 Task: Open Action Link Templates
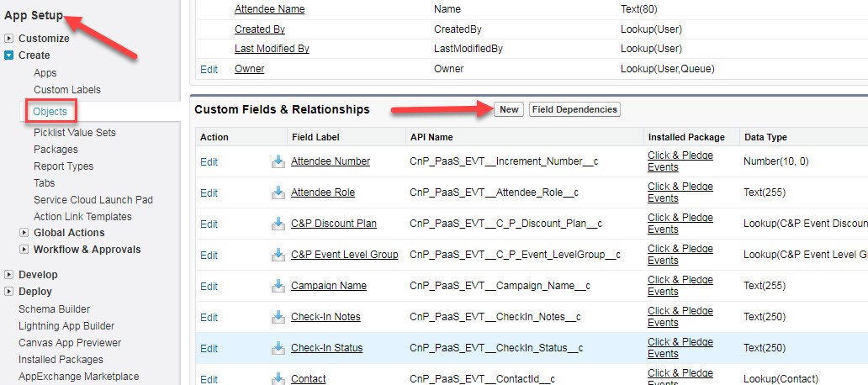pos(82,216)
